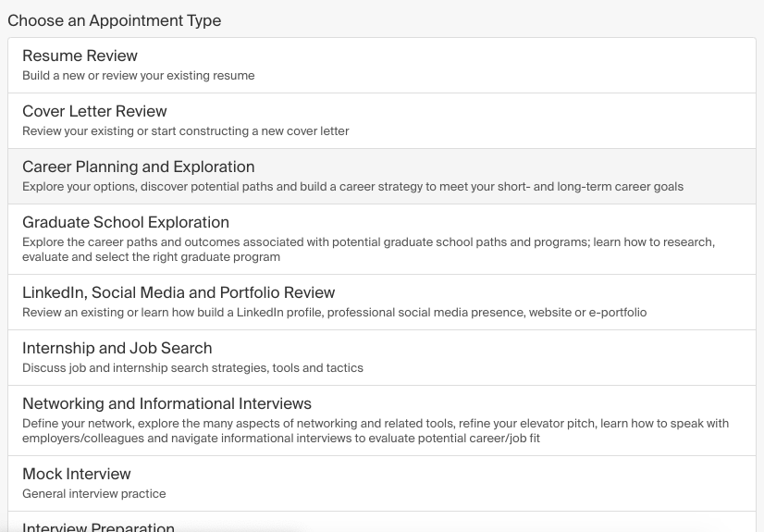Open LinkedIn, Social Media and Portfolio Review
Viewport: 764px width, 532px height.
(x=381, y=302)
